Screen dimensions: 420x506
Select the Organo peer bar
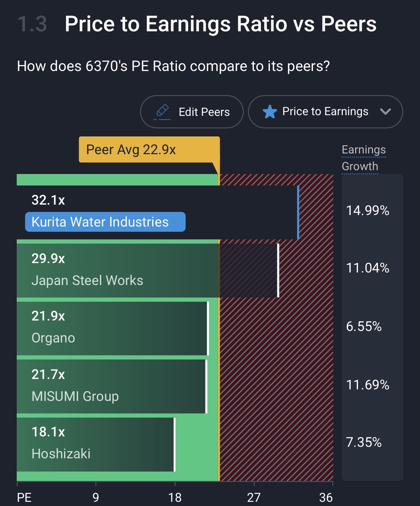pyautogui.click(x=111, y=328)
